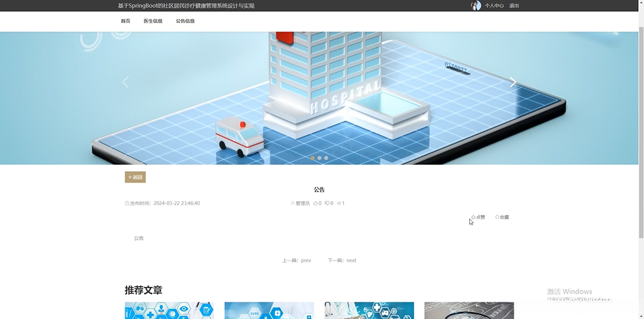This screenshot has width=644, height=319.
Task: Open 医生信息 menu item
Action: (153, 21)
